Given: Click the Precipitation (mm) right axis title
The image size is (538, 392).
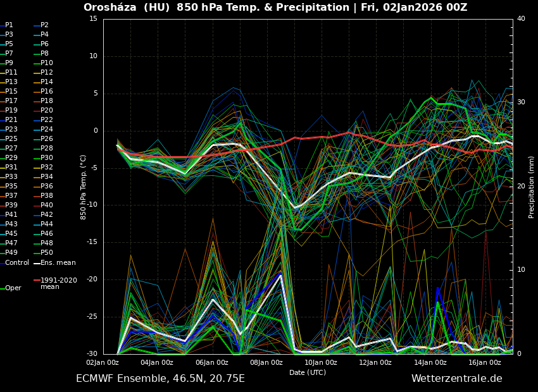Looking at the screenshot, I should coord(532,187).
